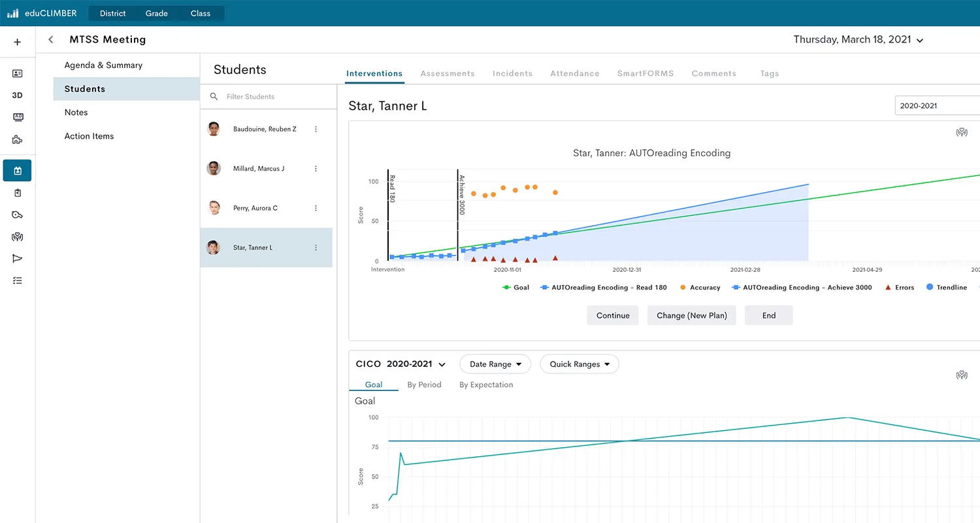Click the Filter Students search field
The height and width of the screenshot is (523, 980).
pyautogui.click(x=274, y=97)
